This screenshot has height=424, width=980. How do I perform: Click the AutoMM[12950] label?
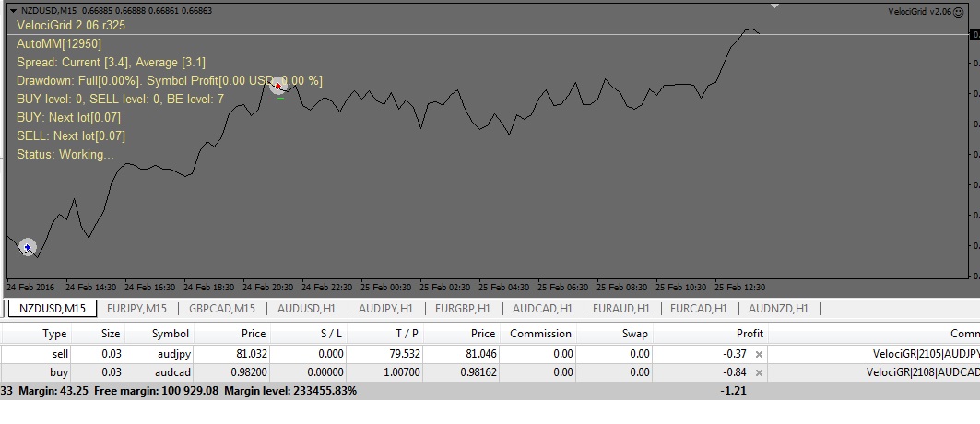tap(59, 43)
